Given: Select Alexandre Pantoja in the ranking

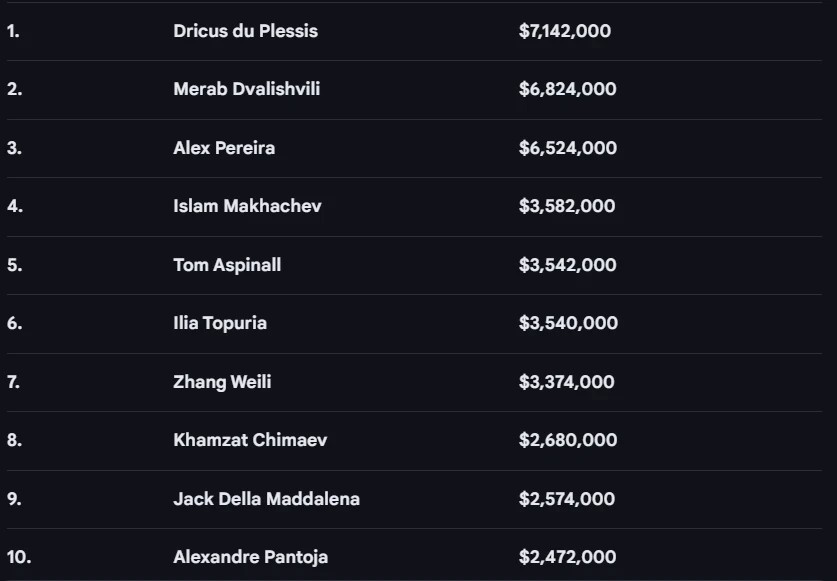Looking at the screenshot, I should tap(250, 557).
